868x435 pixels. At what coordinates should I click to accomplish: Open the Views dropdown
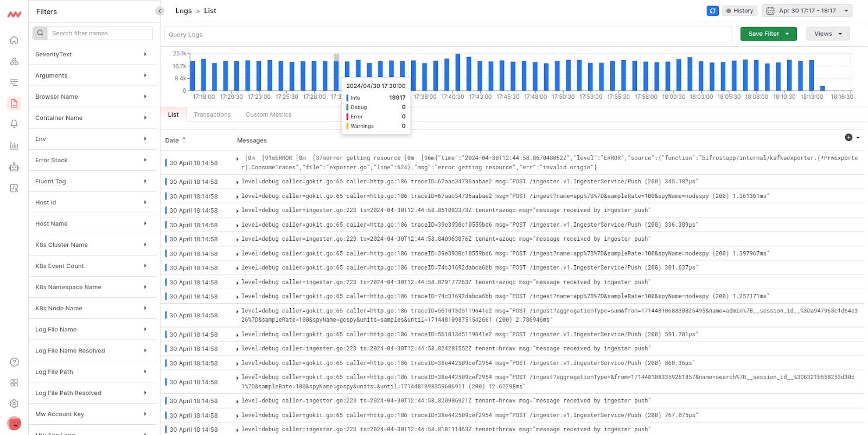pos(828,34)
